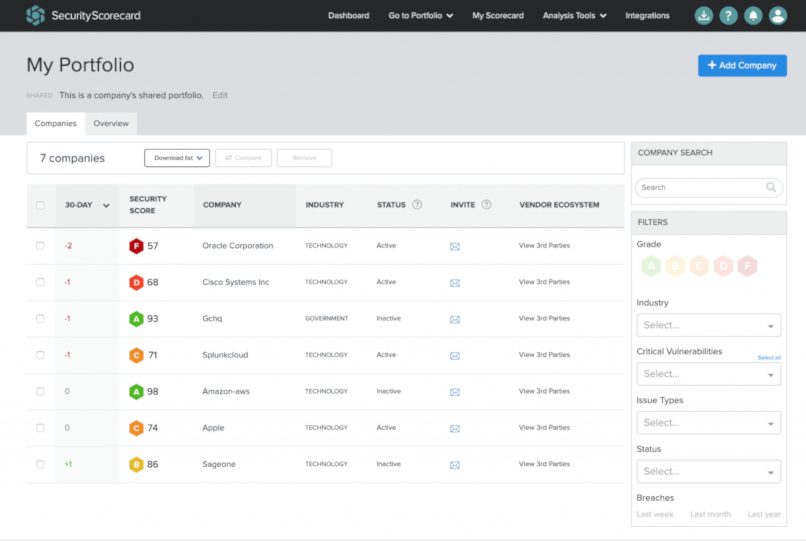This screenshot has width=806, height=541.
Task: Click the A grade badge for Gchq
Action: click(136, 319)
